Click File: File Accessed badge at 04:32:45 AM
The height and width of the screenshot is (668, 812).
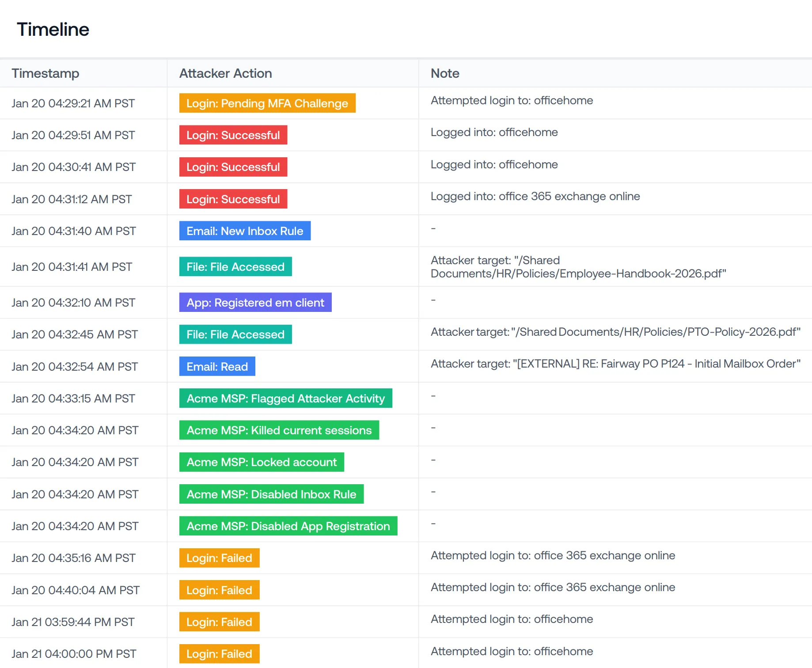click(235, 334)
